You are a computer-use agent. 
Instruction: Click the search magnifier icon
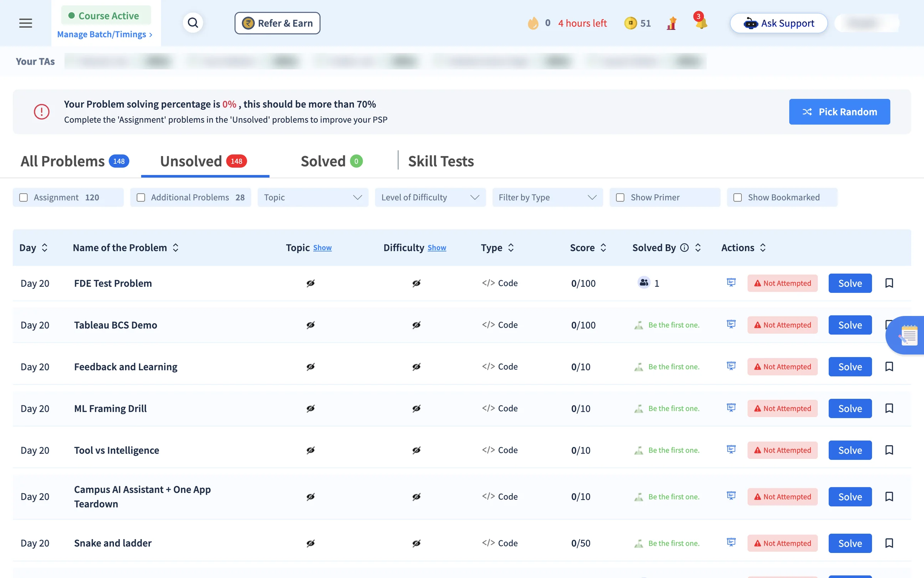coord(193,23)
